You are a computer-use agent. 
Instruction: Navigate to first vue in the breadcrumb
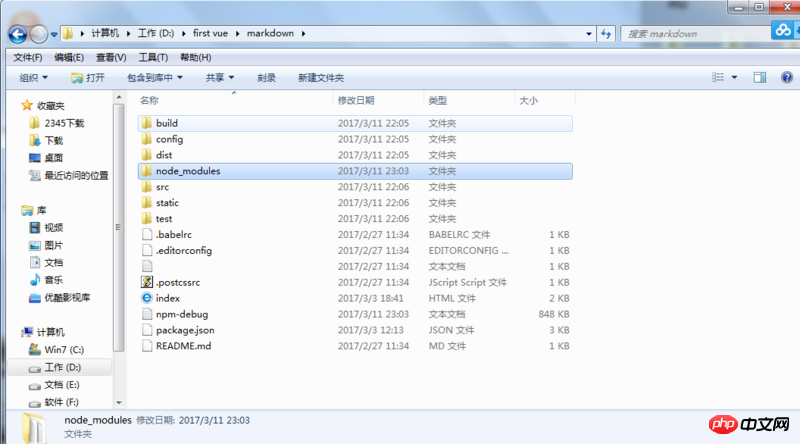tap(210, 33)
